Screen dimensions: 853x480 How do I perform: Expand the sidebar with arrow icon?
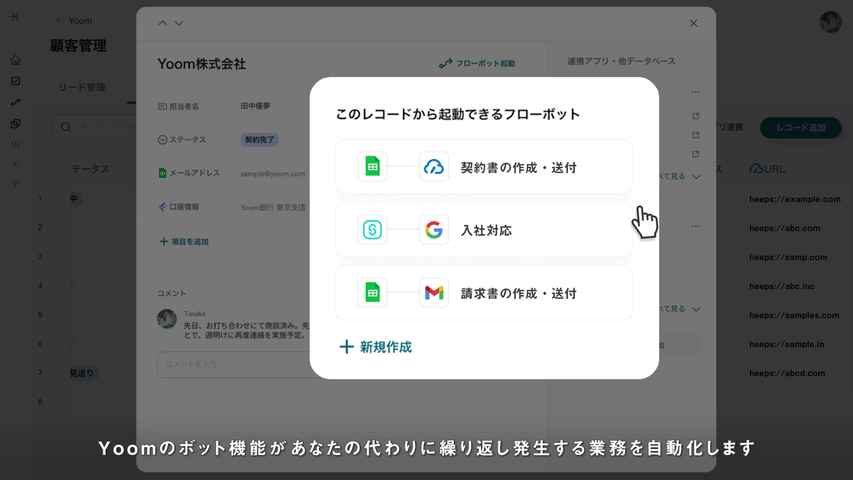[14, 17]
